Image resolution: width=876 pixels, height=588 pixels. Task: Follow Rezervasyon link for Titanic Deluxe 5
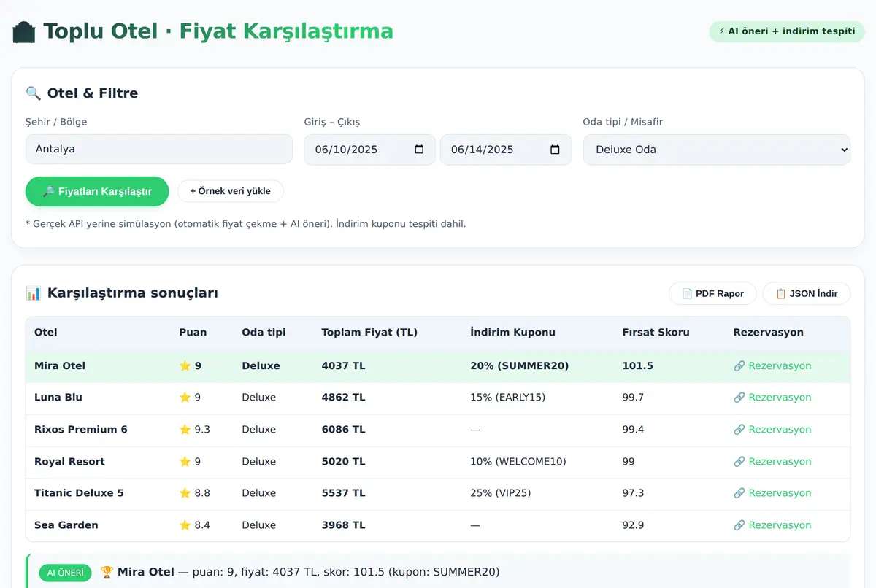click(772, 493)
